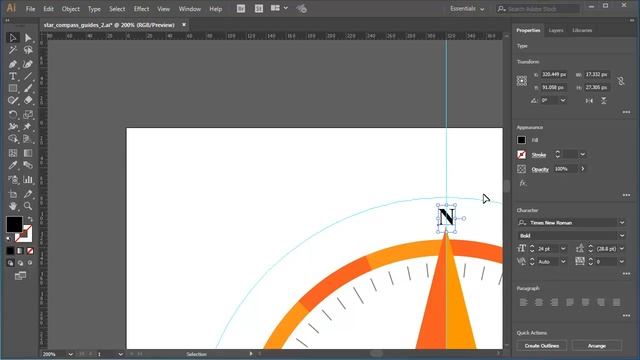Screen dimensions: 640x360
Task: Expand the 24 pt font size dropdown
Action: tap(563, 249)
